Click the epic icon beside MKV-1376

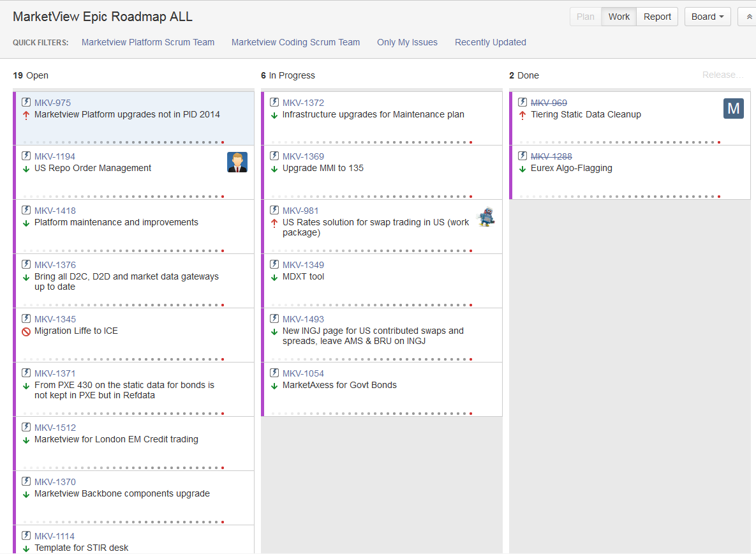[26, 264]
